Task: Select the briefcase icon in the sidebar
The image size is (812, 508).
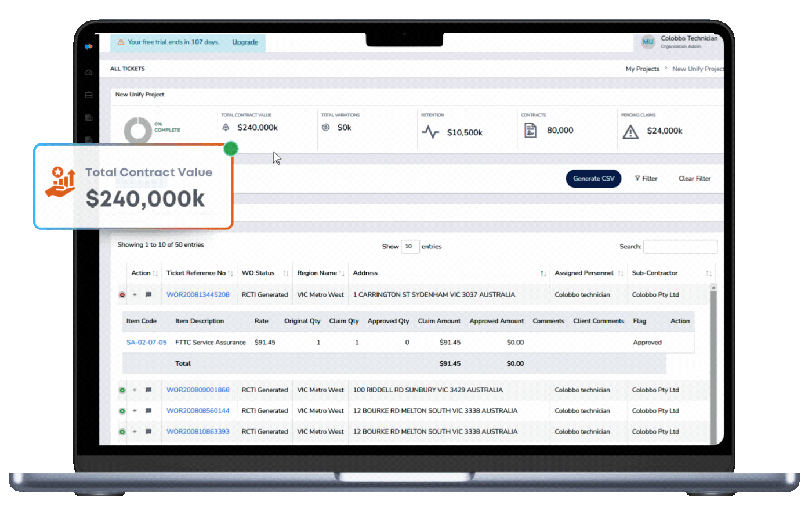Action: click(88, 95)
